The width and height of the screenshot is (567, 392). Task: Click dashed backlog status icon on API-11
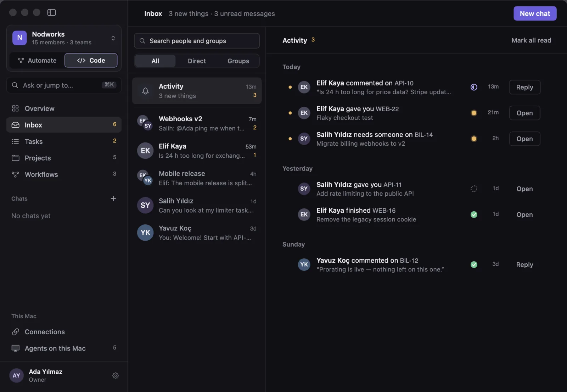point(474,189)
